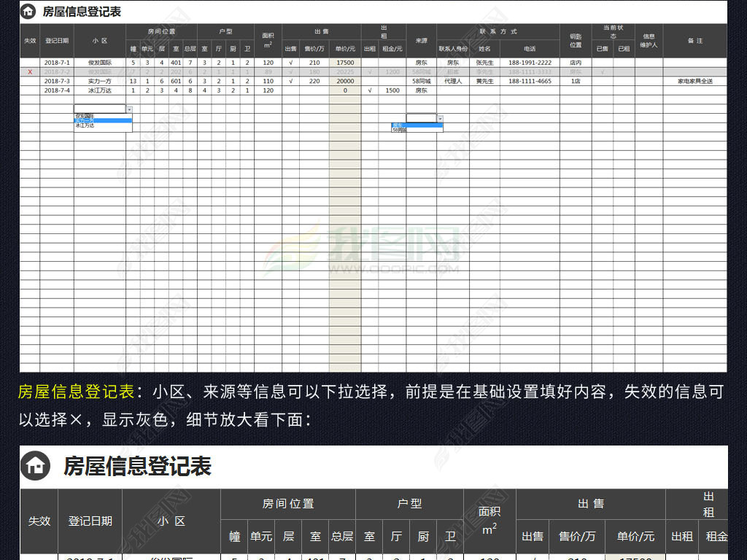The image size is (747, 560).
Task: Click the phone number 188-1991-2222 cell
Action: click(x=530, y=63)
